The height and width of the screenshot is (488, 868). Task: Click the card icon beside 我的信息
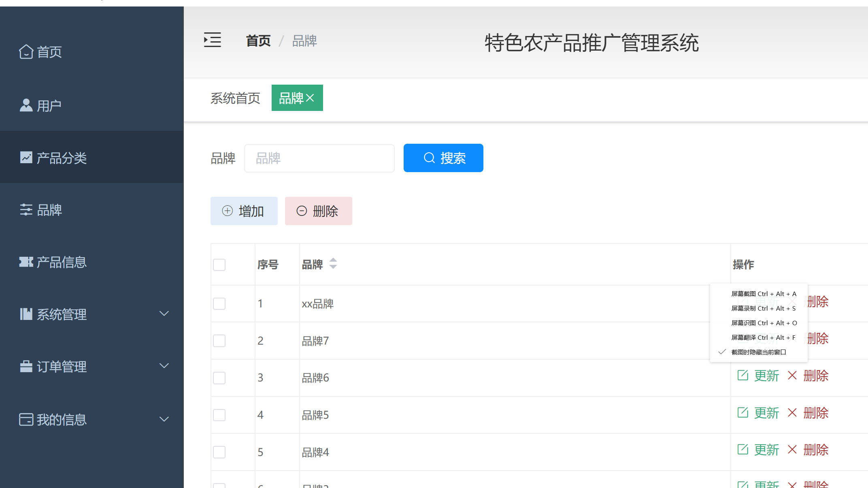[x=26, y=420]
